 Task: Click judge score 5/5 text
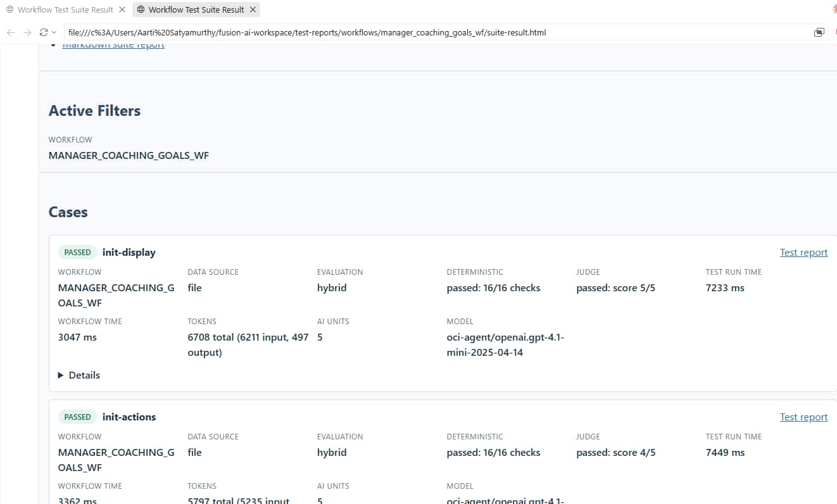pos(615,287)
